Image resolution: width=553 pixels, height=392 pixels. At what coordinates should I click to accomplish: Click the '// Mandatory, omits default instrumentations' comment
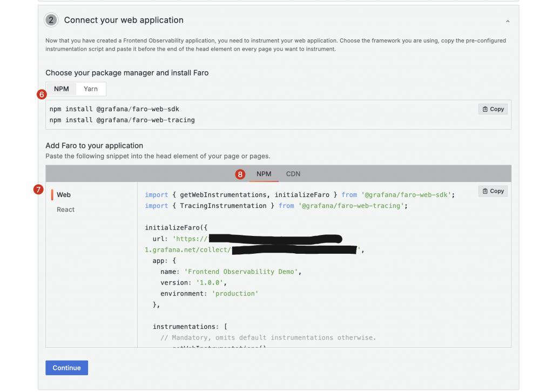pos(268,337)
